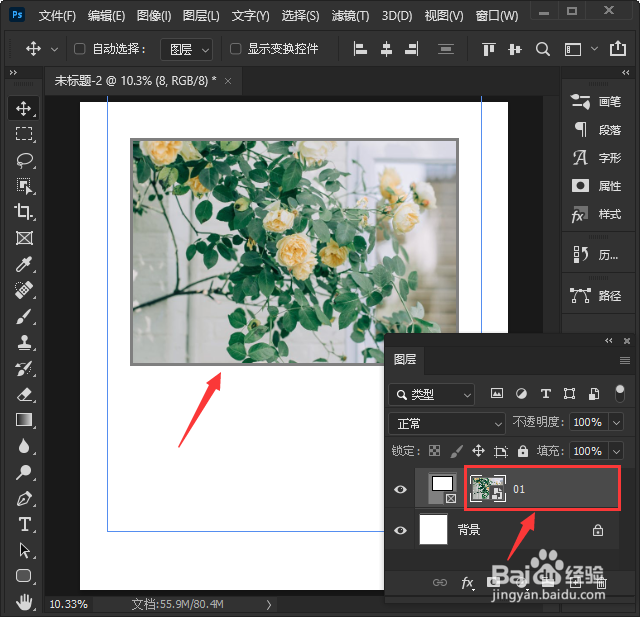This screenshot has height=617, width=640.
Task: Select the Move tool in toolbox
Action: pos(24,108)
